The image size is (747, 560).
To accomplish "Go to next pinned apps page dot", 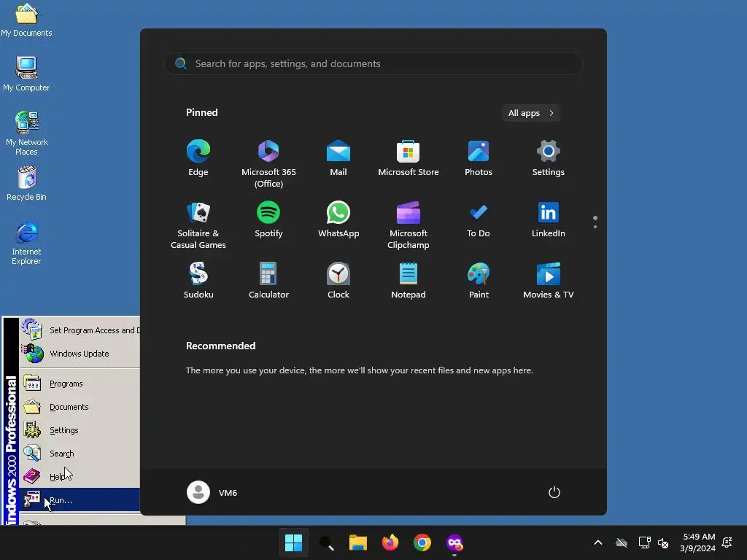I will 595,227.
